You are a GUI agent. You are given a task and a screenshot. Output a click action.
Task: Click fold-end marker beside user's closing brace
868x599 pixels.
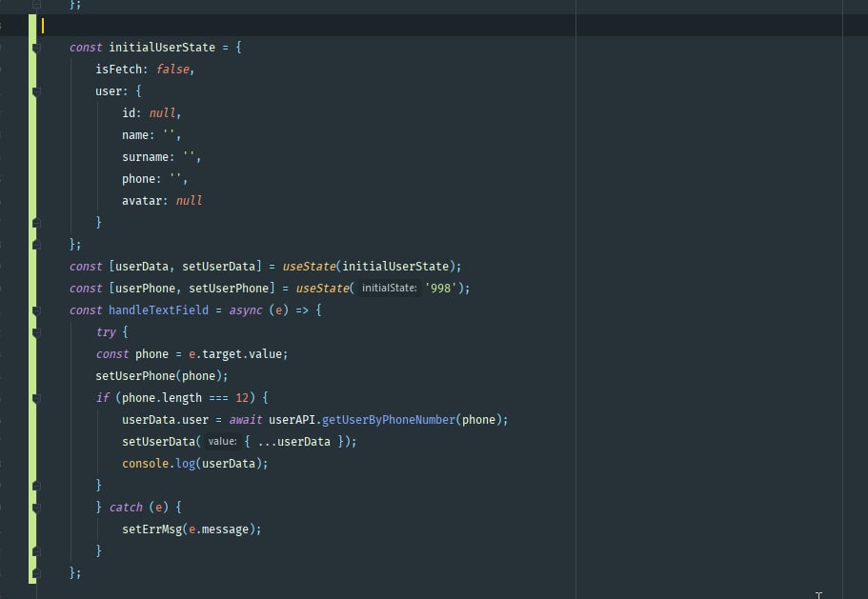point(36,223)
